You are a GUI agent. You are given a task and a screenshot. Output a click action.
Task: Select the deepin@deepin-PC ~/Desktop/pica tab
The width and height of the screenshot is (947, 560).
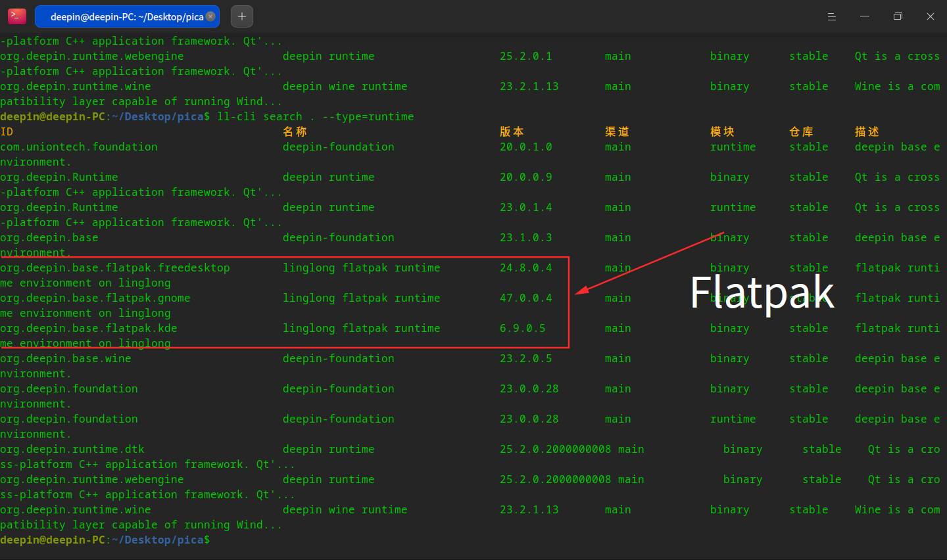click(x=125, y=16)
